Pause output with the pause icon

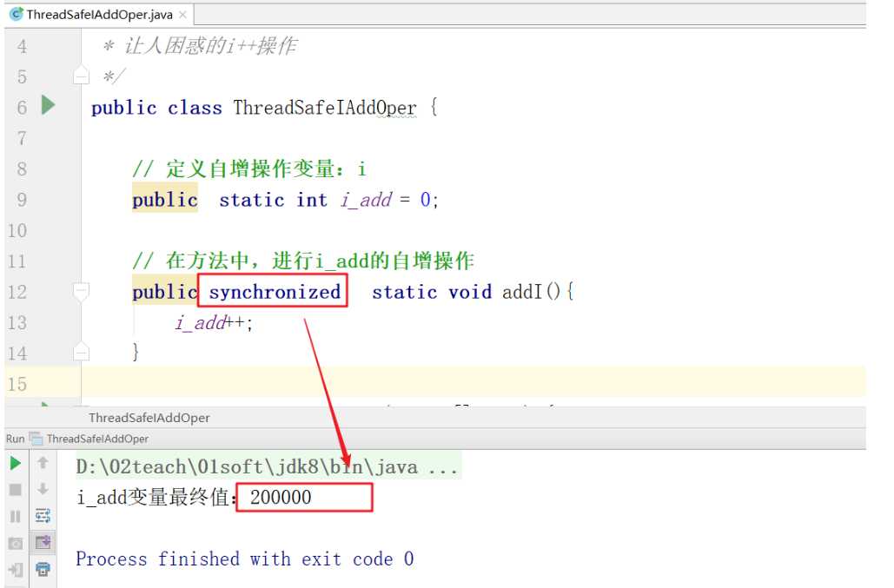pyautogui.click(x=16, y=516)
